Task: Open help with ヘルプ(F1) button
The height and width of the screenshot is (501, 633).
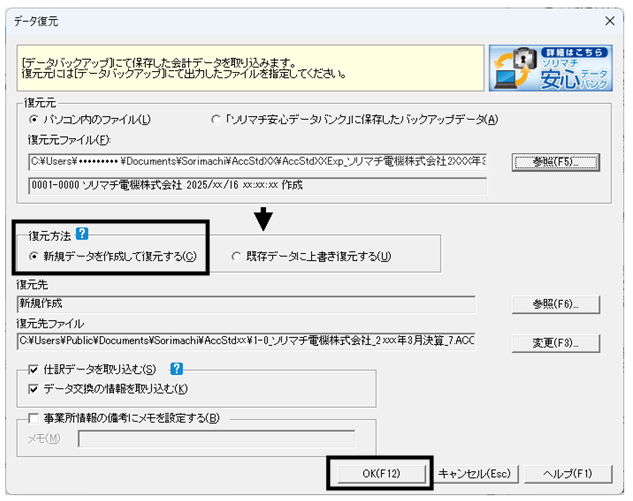Action: click(x=568, y=474)
